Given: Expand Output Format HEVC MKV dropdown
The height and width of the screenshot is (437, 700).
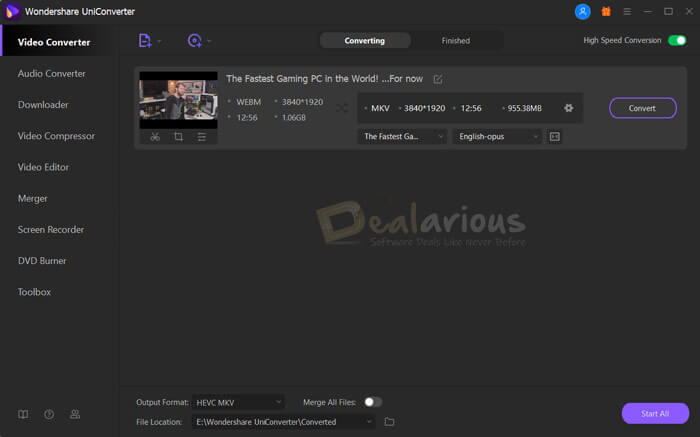Looking at the screenshot, I should point(238,403).
